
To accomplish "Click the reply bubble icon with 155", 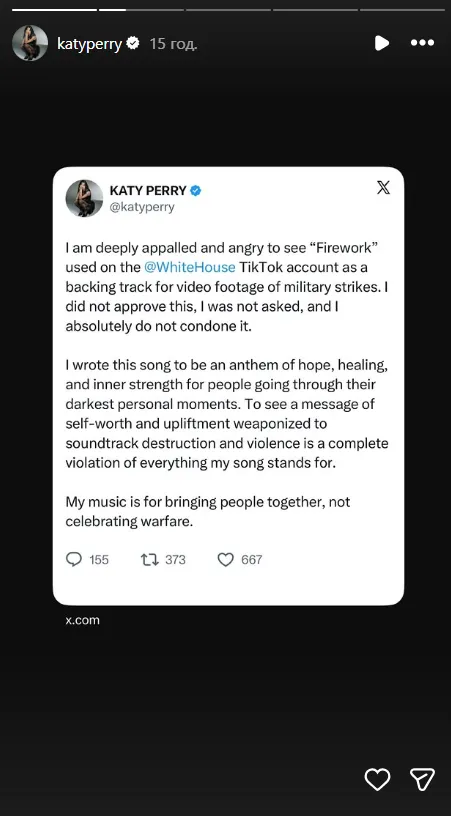I will (74, 559).
